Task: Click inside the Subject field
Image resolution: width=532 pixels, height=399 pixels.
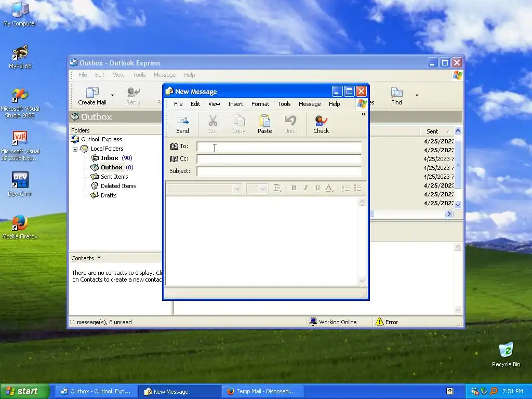Action: point(279,171)
